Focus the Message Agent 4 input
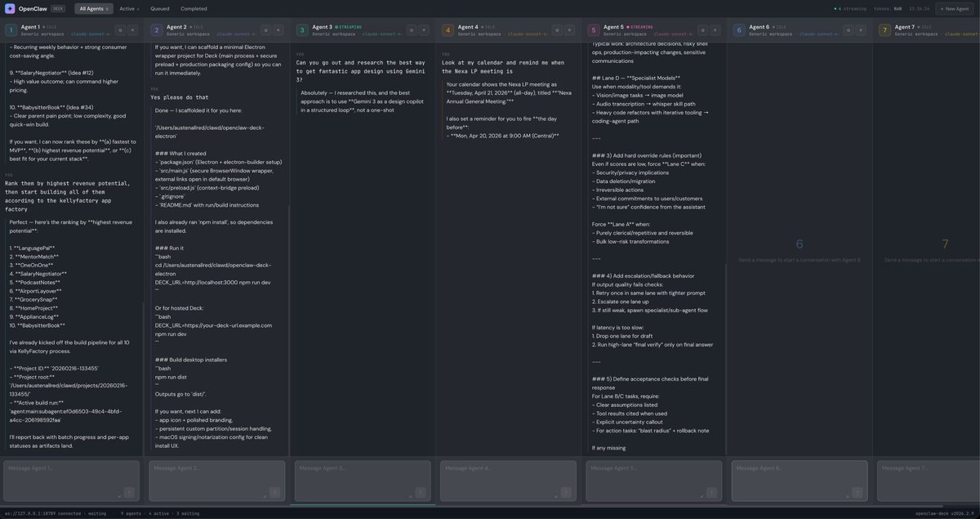The height and width of the screenshot is (519, 980). [x=508, y=481]
